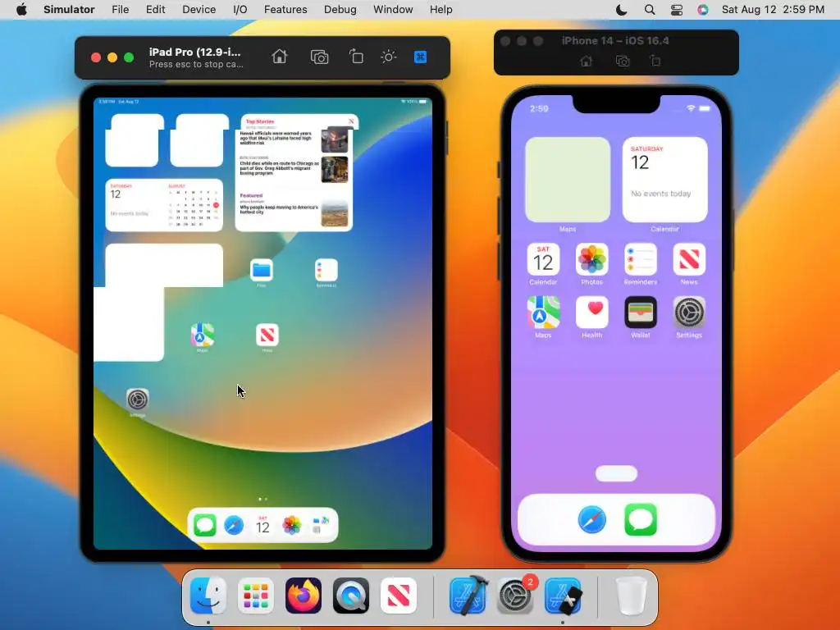Click the Siri icon in the menu bar

point(703,10)
